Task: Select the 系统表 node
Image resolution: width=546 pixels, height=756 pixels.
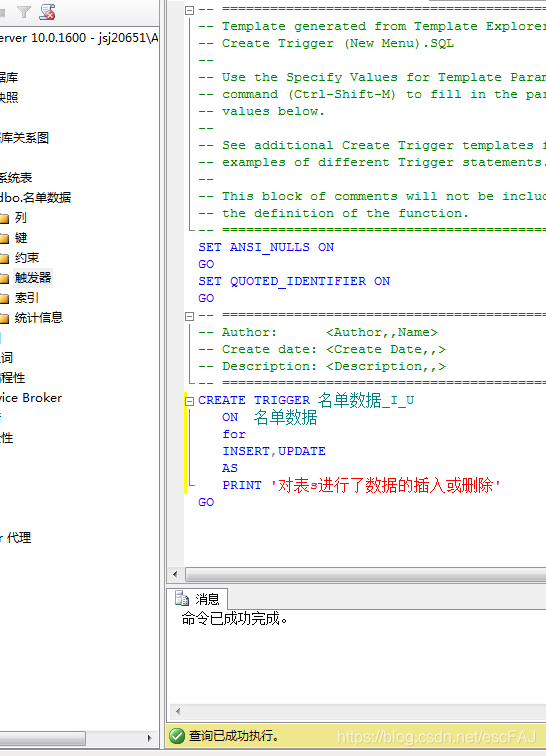Action: click(x=16, y=177)
